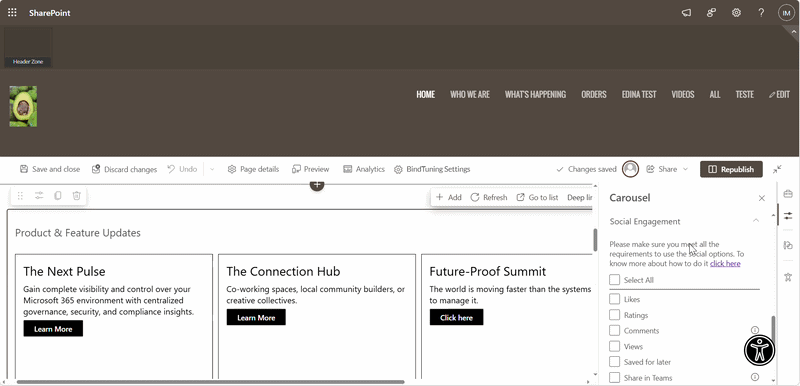Click Add in the web part toolbar
This screenshot has width=800, height=386.
[x=448, y=197]
